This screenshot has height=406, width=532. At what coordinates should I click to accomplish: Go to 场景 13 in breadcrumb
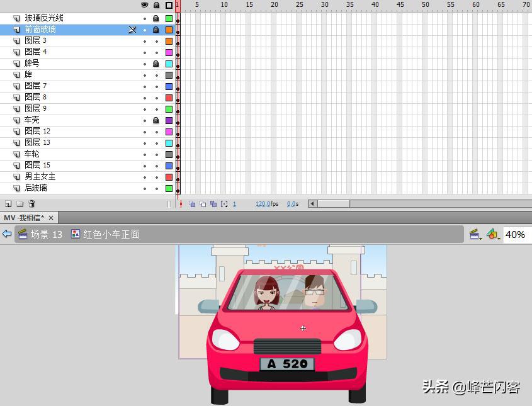[46, 234]
